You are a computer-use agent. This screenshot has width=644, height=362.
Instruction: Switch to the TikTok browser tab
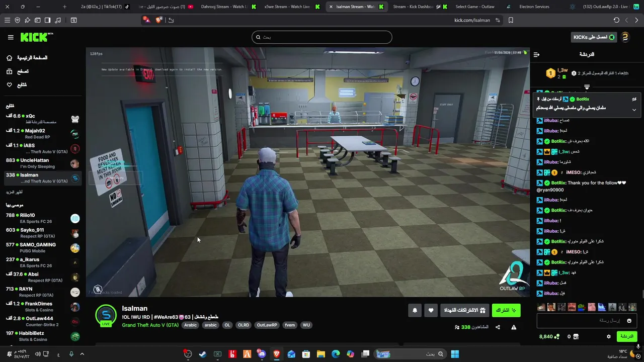pos(105,7)
